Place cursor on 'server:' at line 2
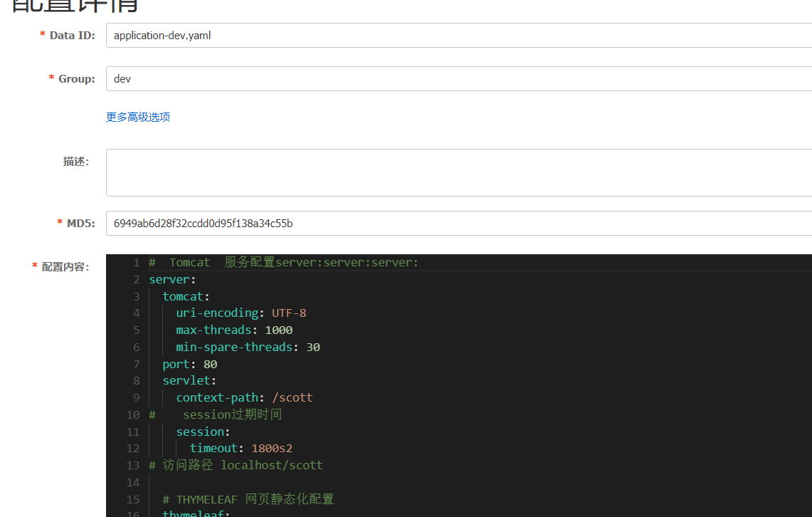Screen dimensions: 812x517 point(169,279)
